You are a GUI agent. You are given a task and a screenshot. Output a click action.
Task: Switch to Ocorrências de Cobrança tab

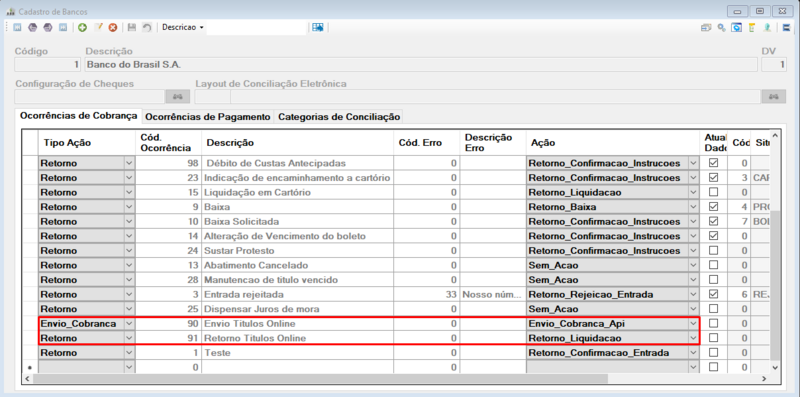pyautogui.click(x=79, y=116)
